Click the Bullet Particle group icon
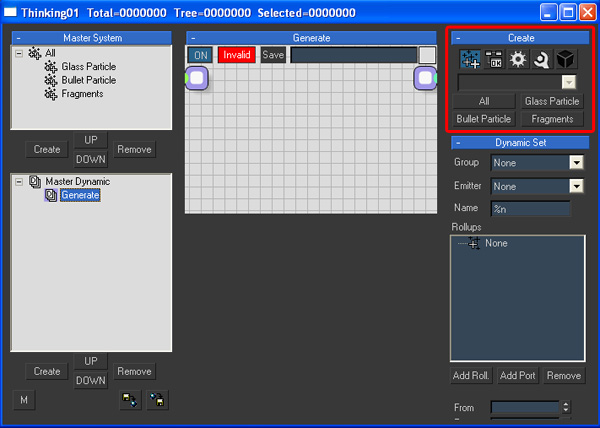 (51, 80)
